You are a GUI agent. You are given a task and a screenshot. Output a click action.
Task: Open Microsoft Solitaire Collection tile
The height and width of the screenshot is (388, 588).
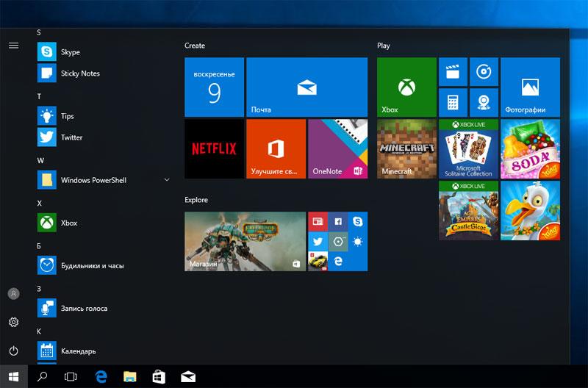[x=468, y=149]
